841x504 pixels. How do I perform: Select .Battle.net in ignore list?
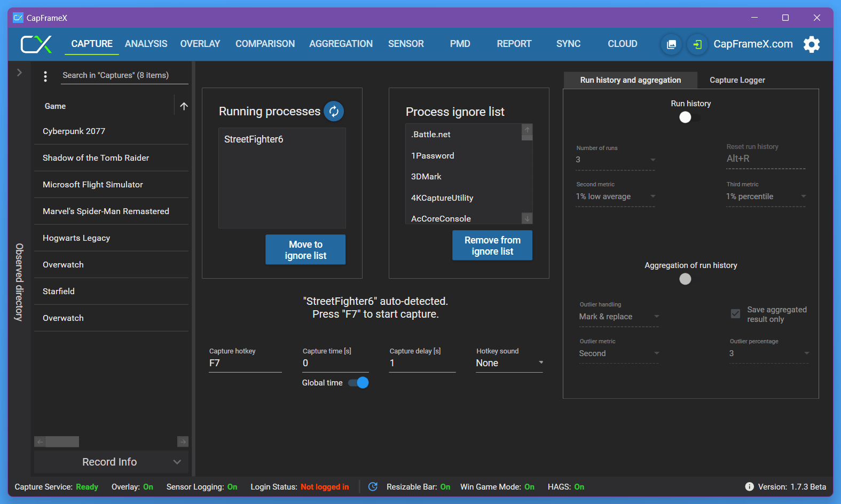point(463,135)
